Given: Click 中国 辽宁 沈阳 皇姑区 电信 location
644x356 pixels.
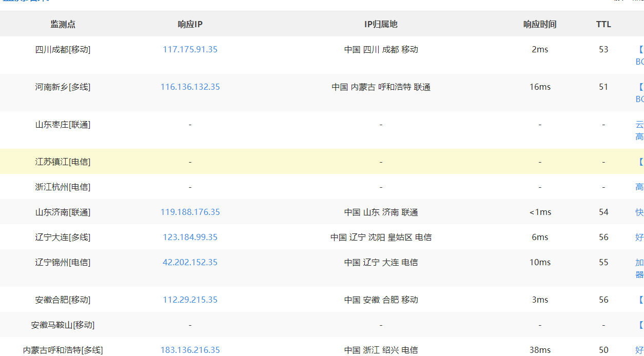Looking at the screenshot, I should (x=381, y=237).
